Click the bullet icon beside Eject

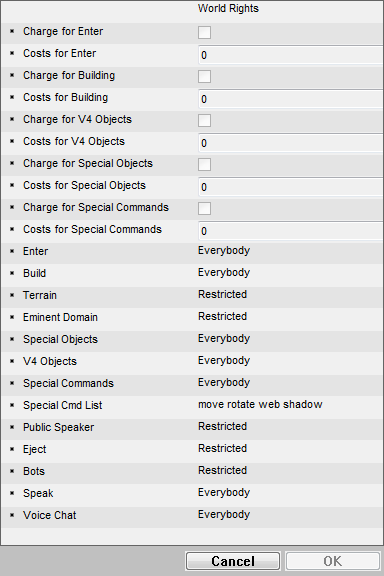pyautogui.click(x=12, y=449)
